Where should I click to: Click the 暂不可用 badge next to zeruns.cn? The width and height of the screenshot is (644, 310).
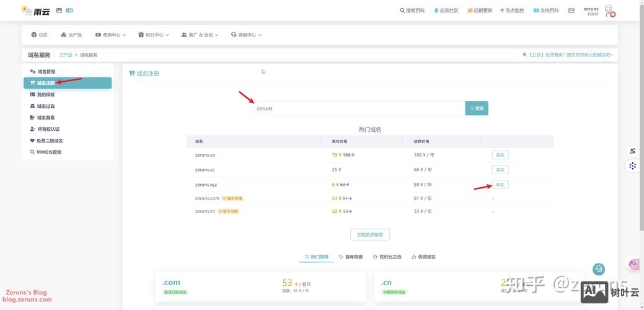[228, 211]
